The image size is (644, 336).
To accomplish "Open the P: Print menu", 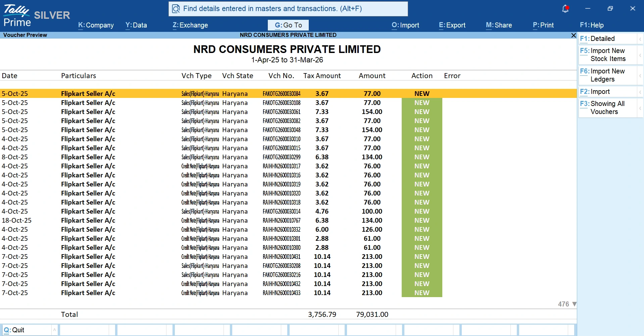I will click(x=543, y=25).
